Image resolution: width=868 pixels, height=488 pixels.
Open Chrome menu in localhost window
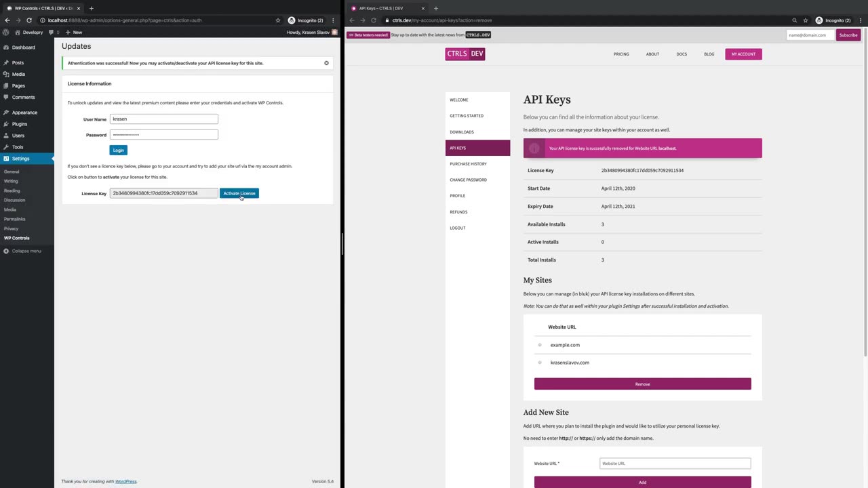(333, 20)
